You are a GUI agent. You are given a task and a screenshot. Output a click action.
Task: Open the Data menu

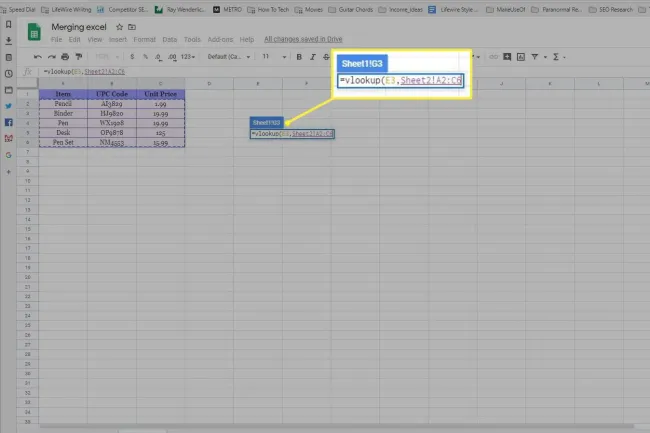[170, 39]
